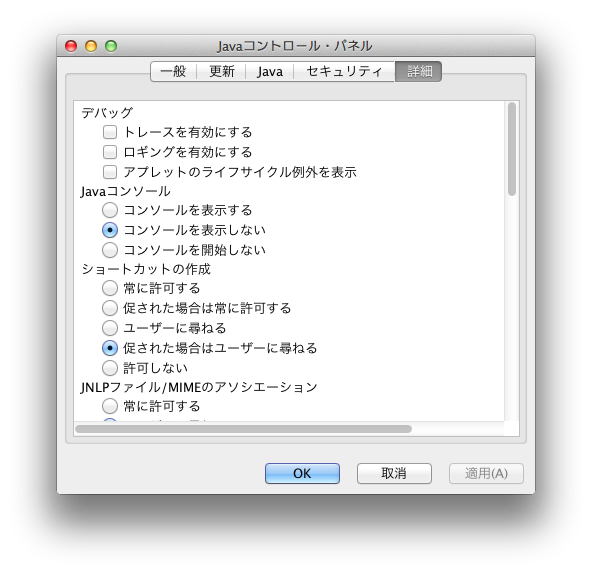Choose コンソールを表示しない radio option
This screenshot has width=592, height=573.
point(110,230)
